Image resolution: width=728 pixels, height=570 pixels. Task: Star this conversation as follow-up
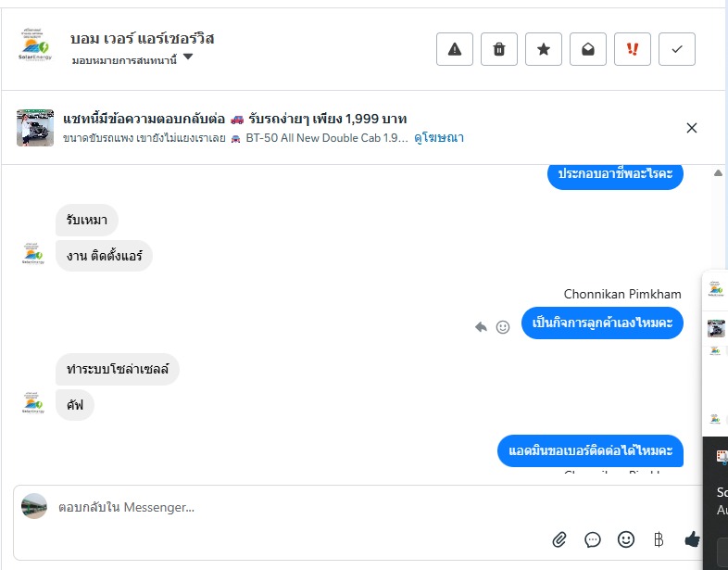click(544, 50)
